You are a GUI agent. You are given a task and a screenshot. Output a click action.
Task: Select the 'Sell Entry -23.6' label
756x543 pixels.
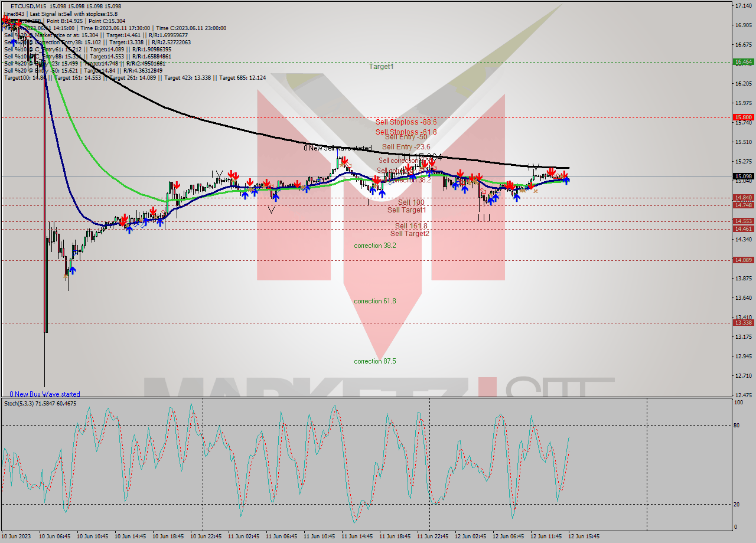click(406, 146)
